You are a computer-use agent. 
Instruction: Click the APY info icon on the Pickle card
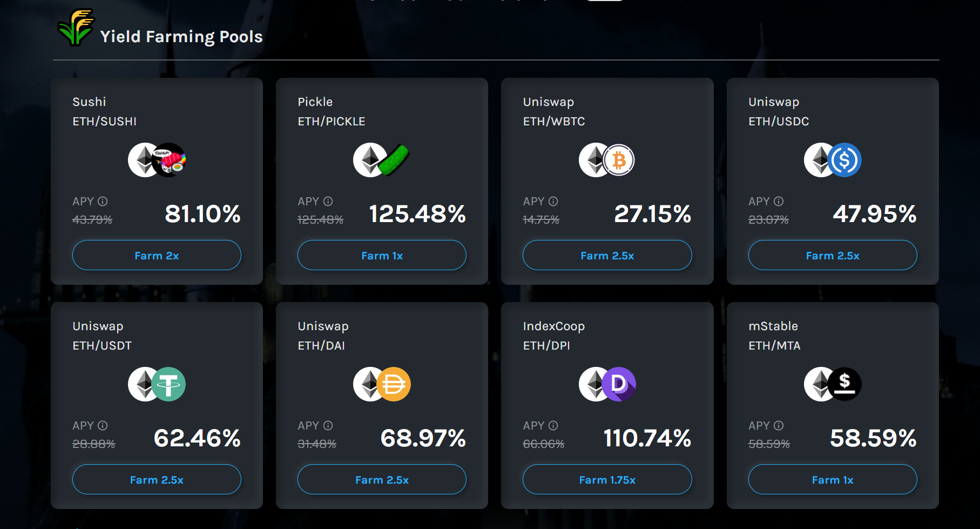(x=328, y=201)
